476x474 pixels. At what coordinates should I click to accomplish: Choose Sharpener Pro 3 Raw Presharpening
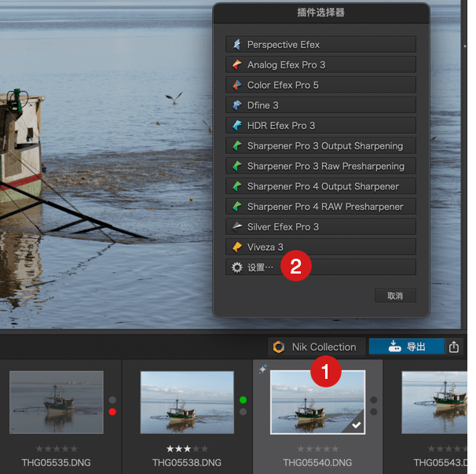tap(320, 166)
